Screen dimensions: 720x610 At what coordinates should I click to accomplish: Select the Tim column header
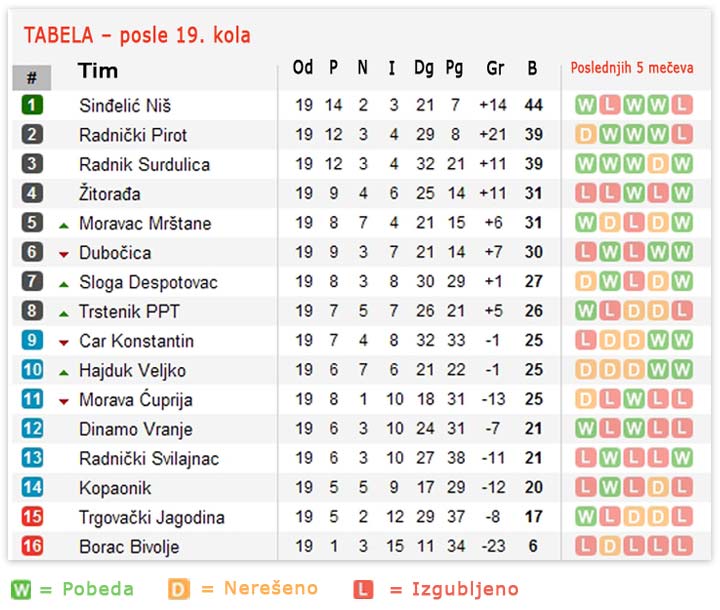click(98, 71)
